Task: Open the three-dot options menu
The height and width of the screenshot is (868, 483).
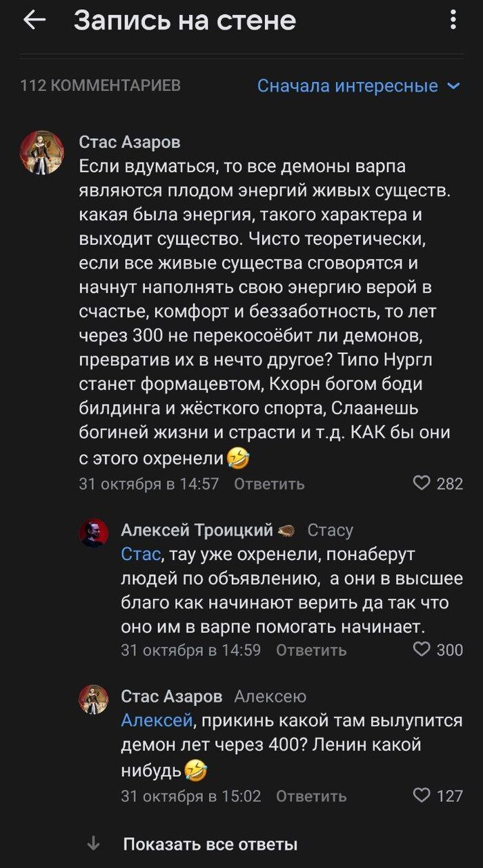Action: tap(453, 20)
